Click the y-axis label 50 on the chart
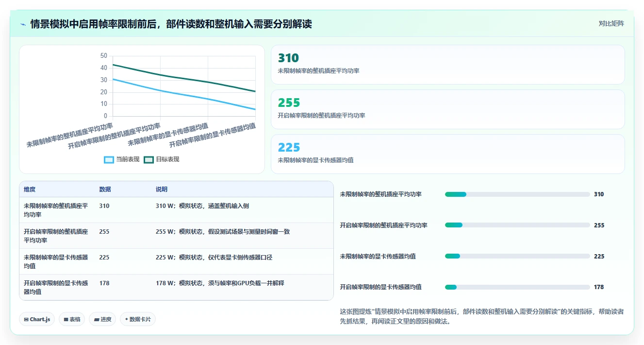Screen dimensions: 644x345 coord(104,56)
